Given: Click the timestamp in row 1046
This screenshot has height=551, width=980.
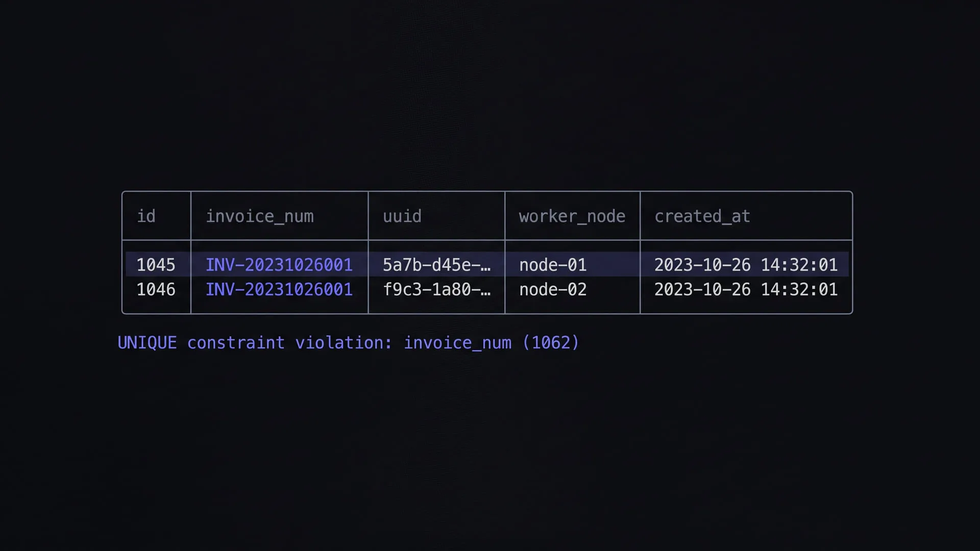Looking at the screenshot, I should pos(746,289).
